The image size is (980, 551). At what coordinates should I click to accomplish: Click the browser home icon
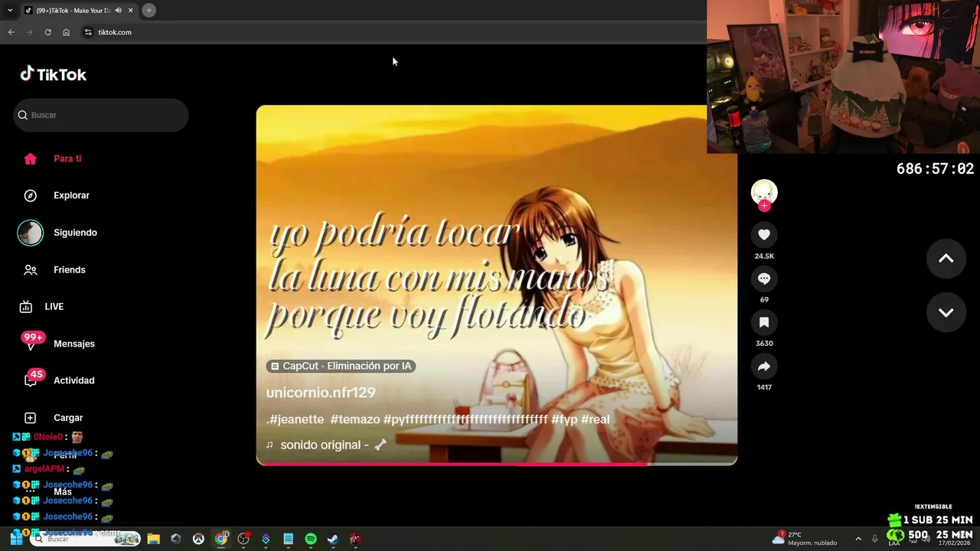[66, 32]
